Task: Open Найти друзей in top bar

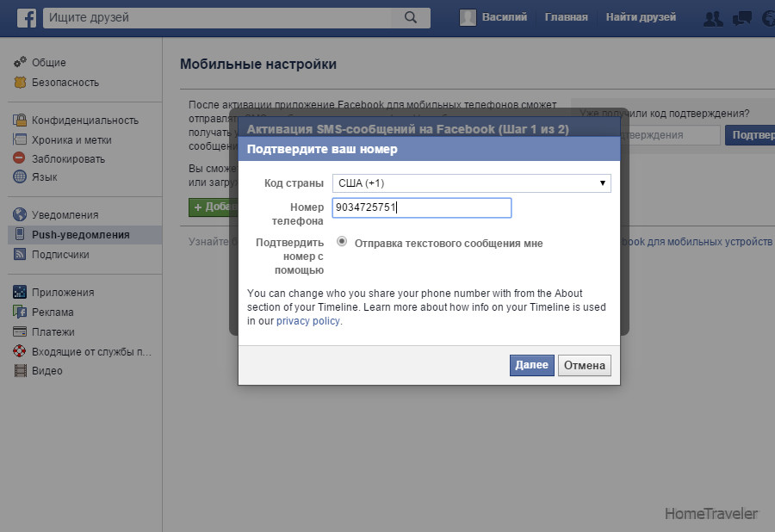Action: (x=641, y=17)
